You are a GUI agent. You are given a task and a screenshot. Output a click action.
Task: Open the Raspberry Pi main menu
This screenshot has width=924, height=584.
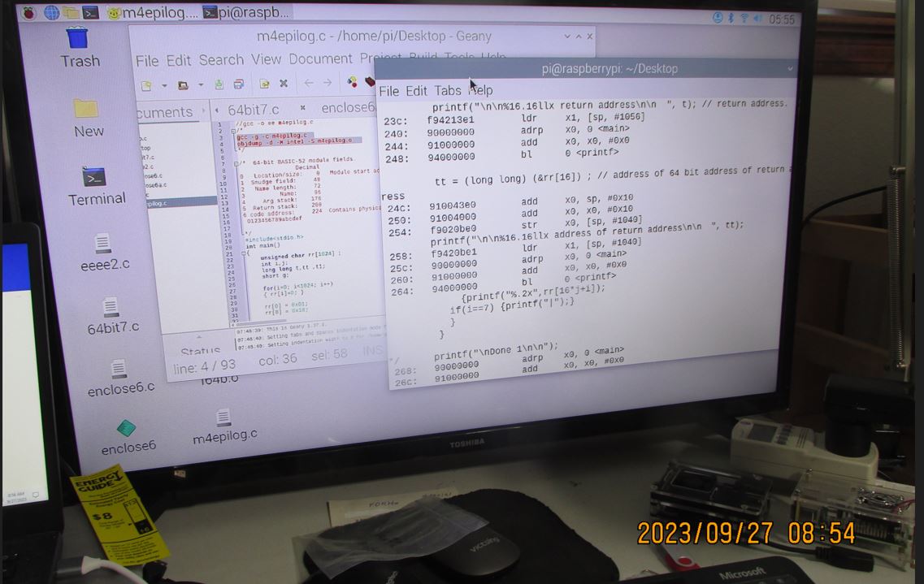click(x=28, y=12)
